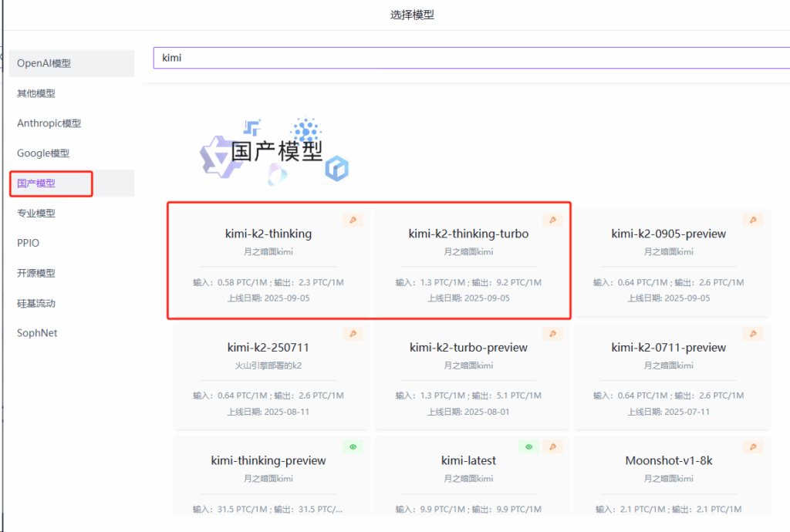Click the key icon on kimi-k2-250711 card
Image resolution: width=790 pixels, height=532 pixels.
click(353, 333)
